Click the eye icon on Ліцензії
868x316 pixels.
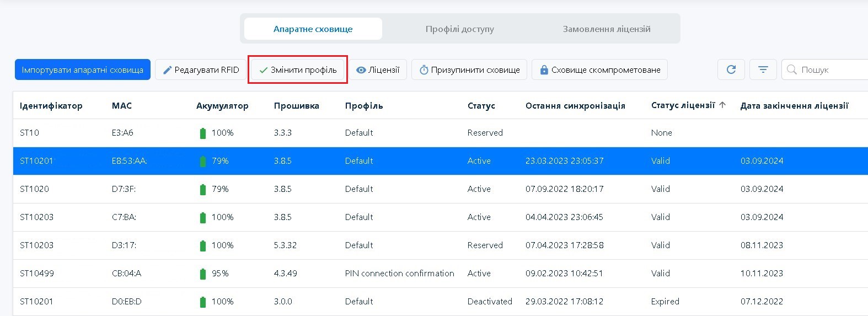[x=361, y=70]
